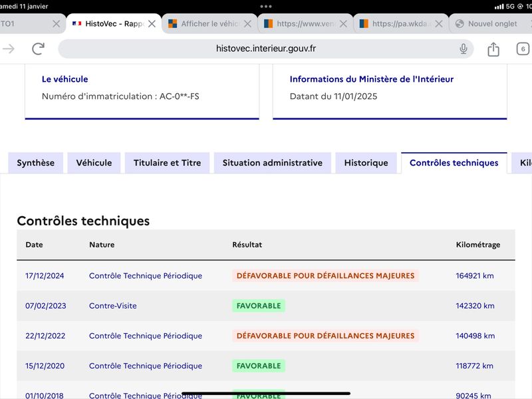Screen dimensions: 532x399
Task: Click the 'Contrôles techniques' section heading
Action: [83, 221]
